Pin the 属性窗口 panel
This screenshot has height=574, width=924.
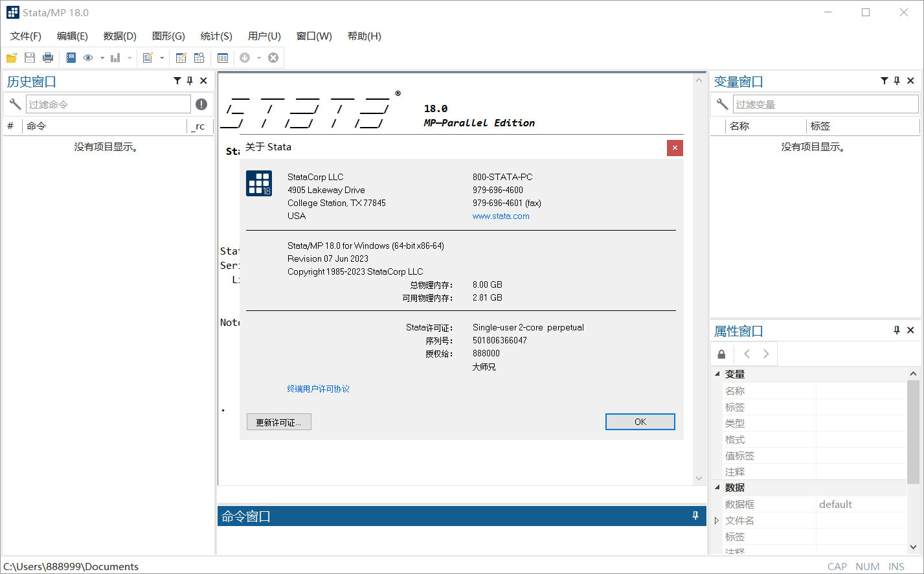tap(897, 330)
